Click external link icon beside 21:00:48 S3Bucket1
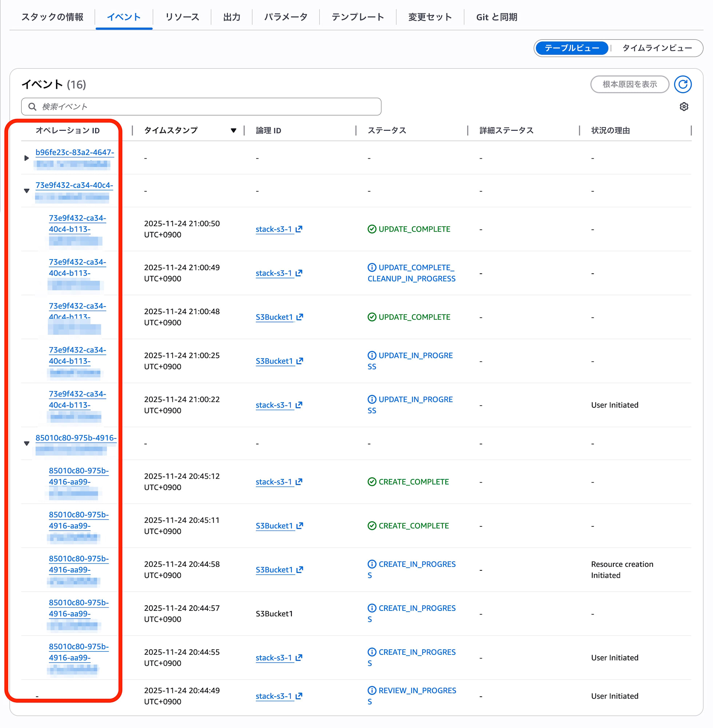Image resolution: width=713 pixels, height=728 pixels. point(300,317)
